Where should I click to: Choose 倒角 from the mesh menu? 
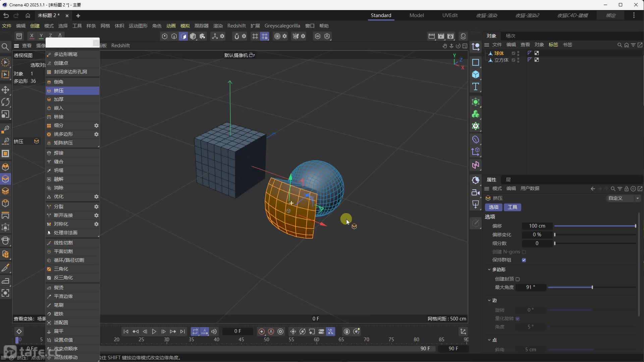(x=72, y=82)
